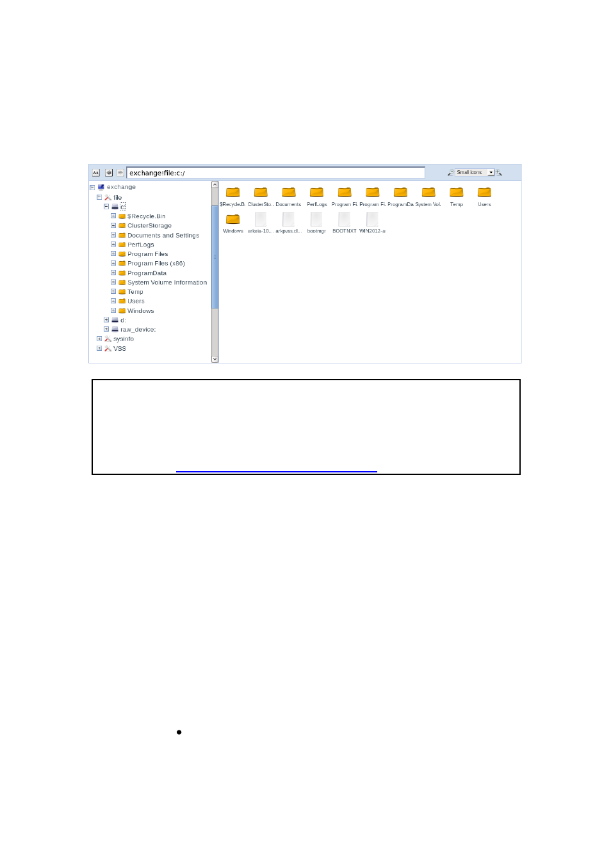Screen dimensions: 611x868
Task: Select Program Files (x86) label in tree
Action: click(x=156, y=264)
